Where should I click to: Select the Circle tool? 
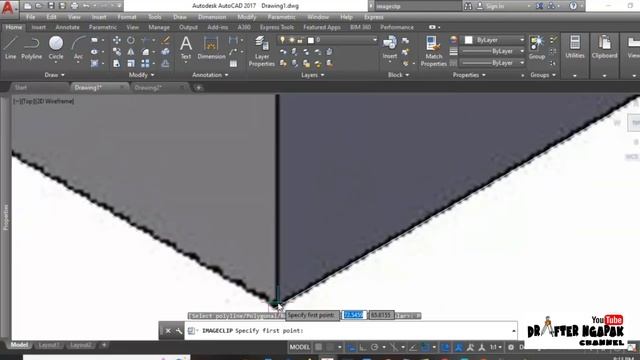click(x=56, y=48)
